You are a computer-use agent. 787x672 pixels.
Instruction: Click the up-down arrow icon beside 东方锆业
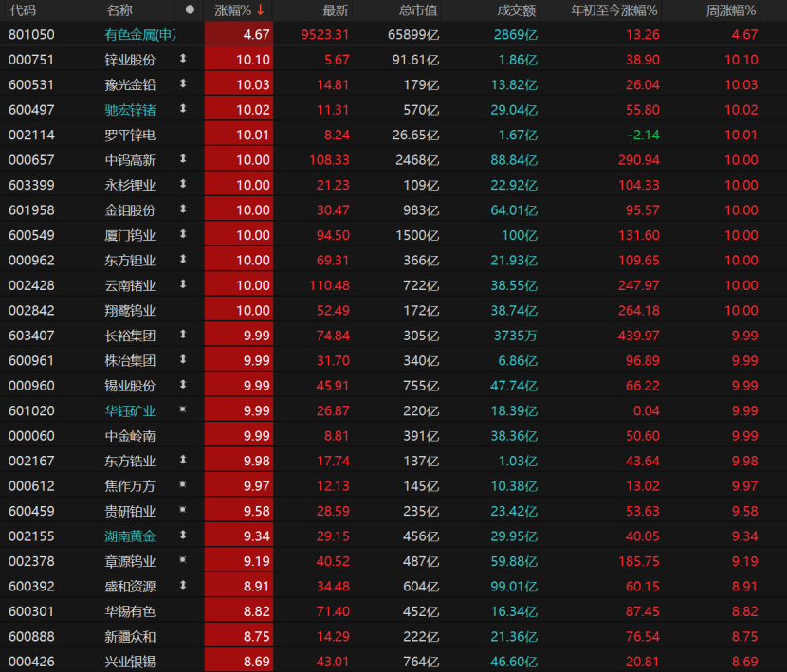[183, 461]
